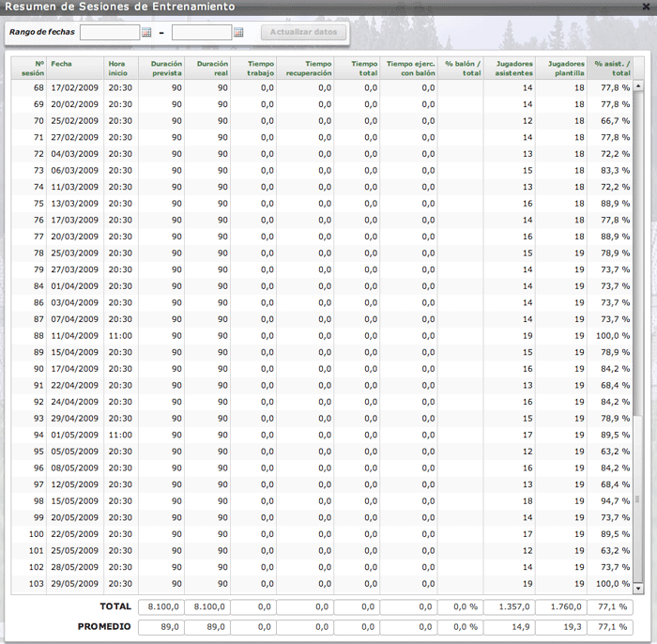This screenshot has width=657, height=644.
Task: Select the row dated 17/02/2009
Action: [x=322, y=88]
